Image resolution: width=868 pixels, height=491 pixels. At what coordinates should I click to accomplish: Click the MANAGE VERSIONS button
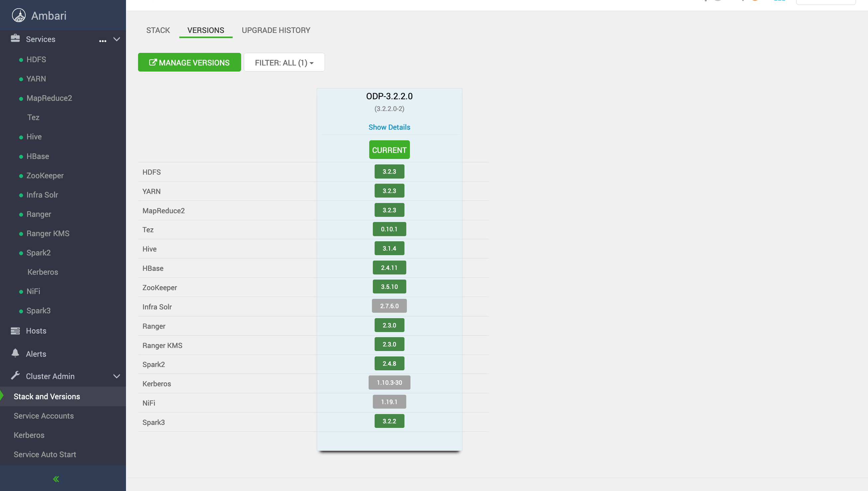pyautogui.click(x=189, y=62)
